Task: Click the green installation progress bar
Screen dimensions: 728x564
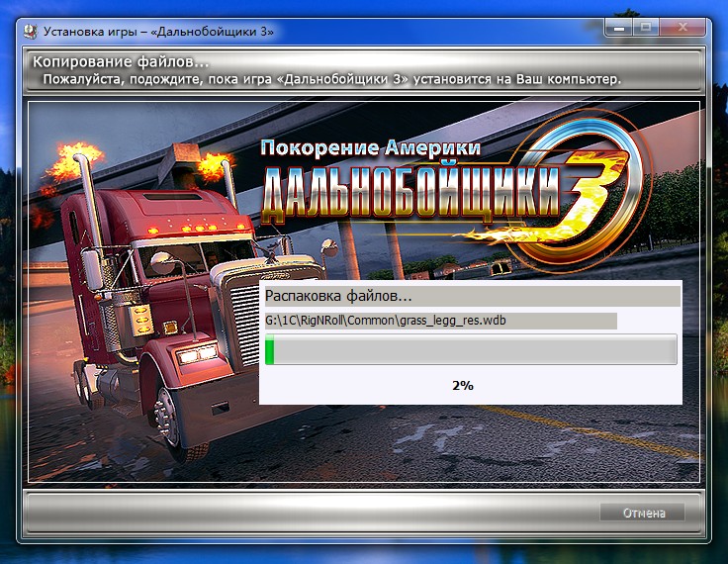Action: coord(471,349)
